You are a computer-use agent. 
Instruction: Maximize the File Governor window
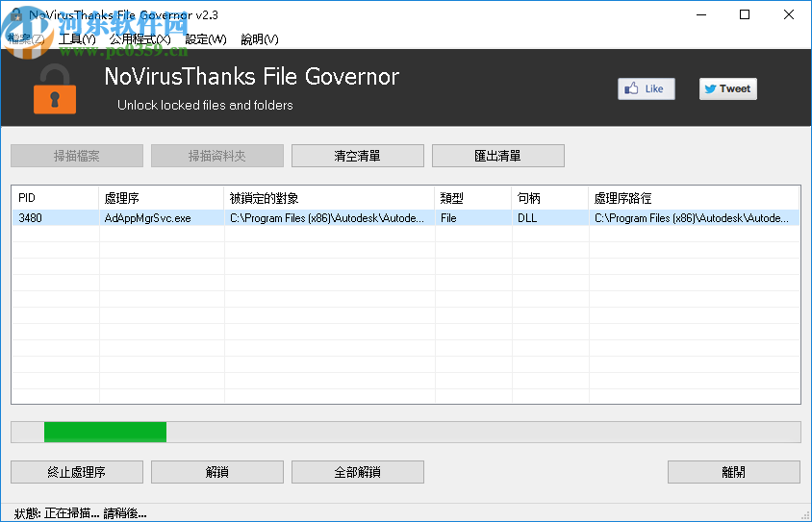click(745, 14)
